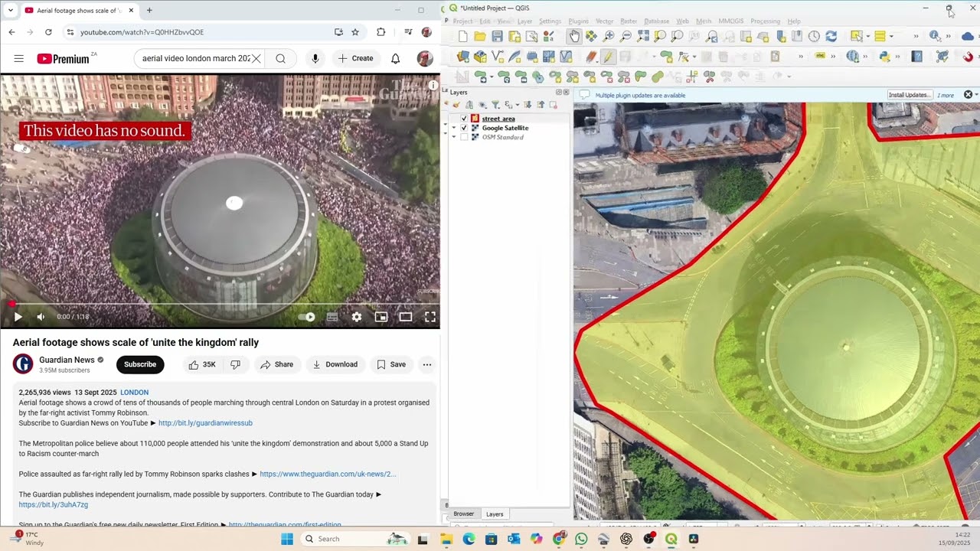Screen dimensions: 980x551
Task: Click the YouTube Create button
Action: 356,58
